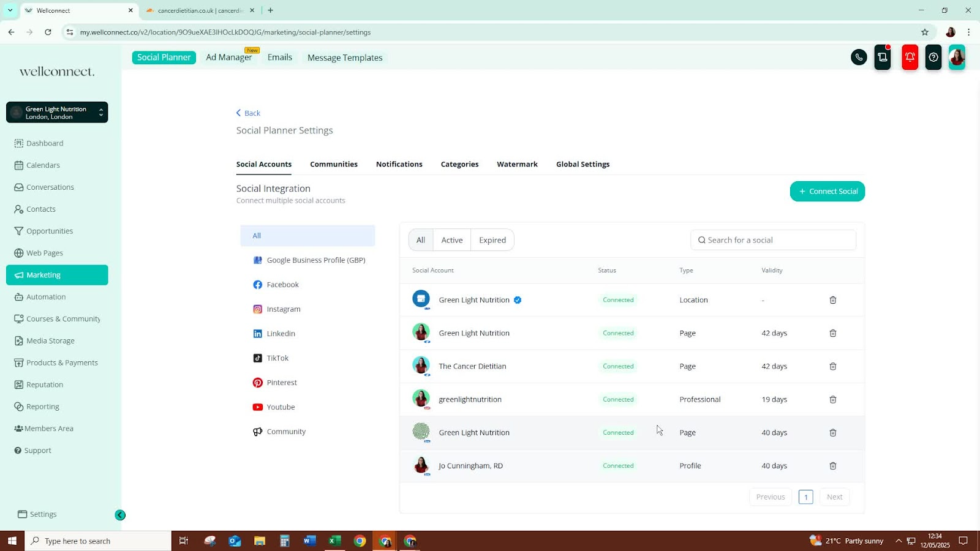980x551 pixels.
Task: Show hidden system tray icons chevron
Action: [899, 541]
